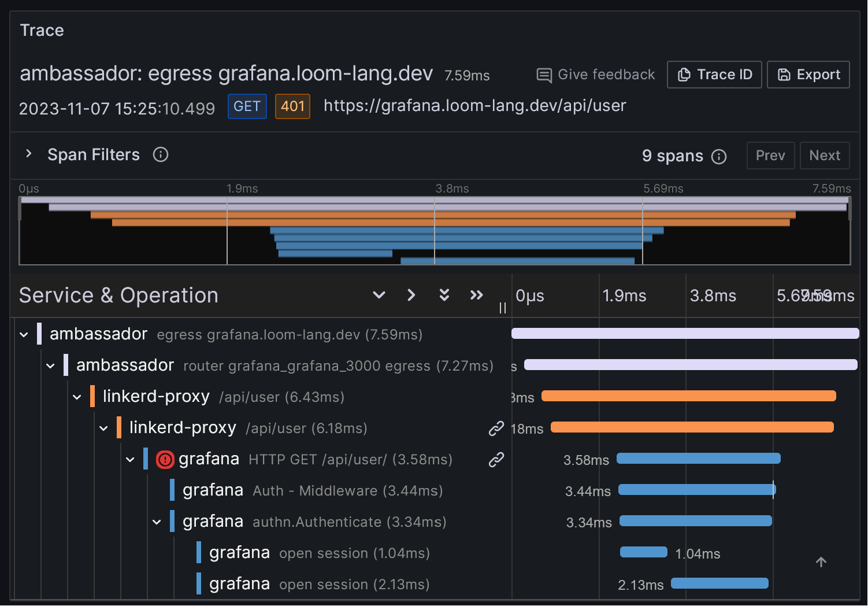This screenshot has width=868, height=606.
Task: Click the scroll-to-top arrow icon
Action: pyautogui.click(x=821, y=561)
